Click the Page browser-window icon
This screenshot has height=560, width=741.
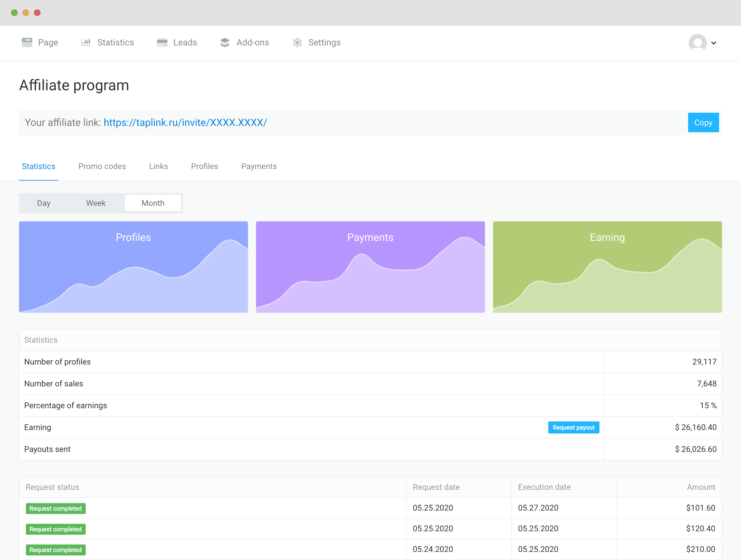pyautogui.click(x=27, y=43)
